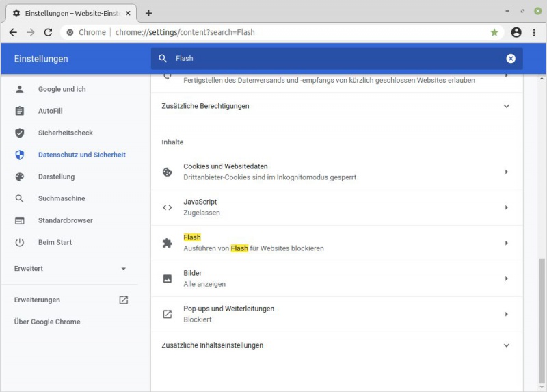This screenshot has height=392, width=547.
Task: Open Über Google Chrome page
Action: point(47,322)
